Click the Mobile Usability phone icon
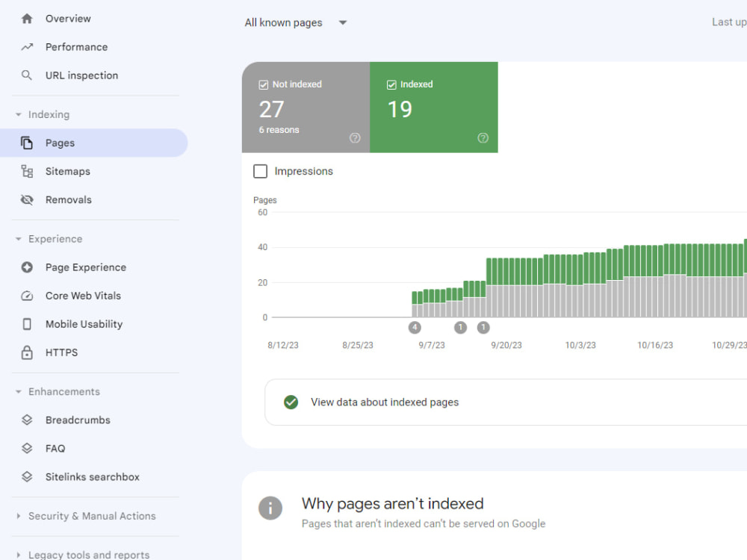The height and width of the screenshot is (560, 747). tap(27, 324)
